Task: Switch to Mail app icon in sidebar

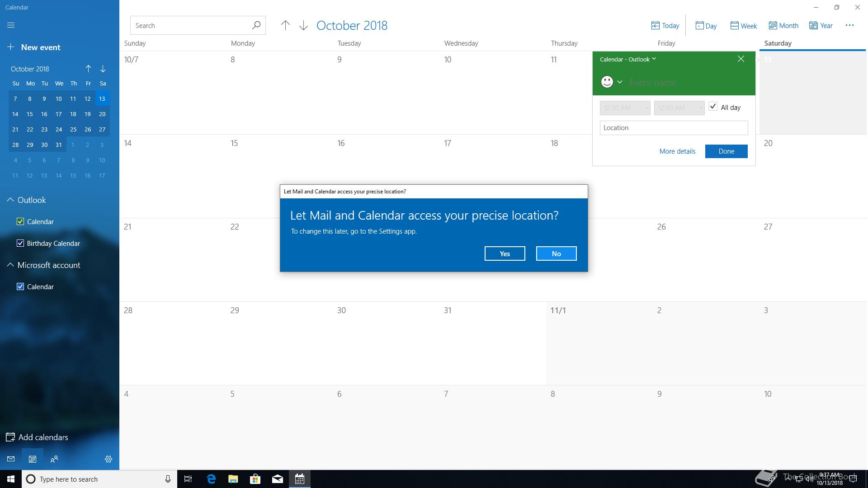Action: coord(11,459)
